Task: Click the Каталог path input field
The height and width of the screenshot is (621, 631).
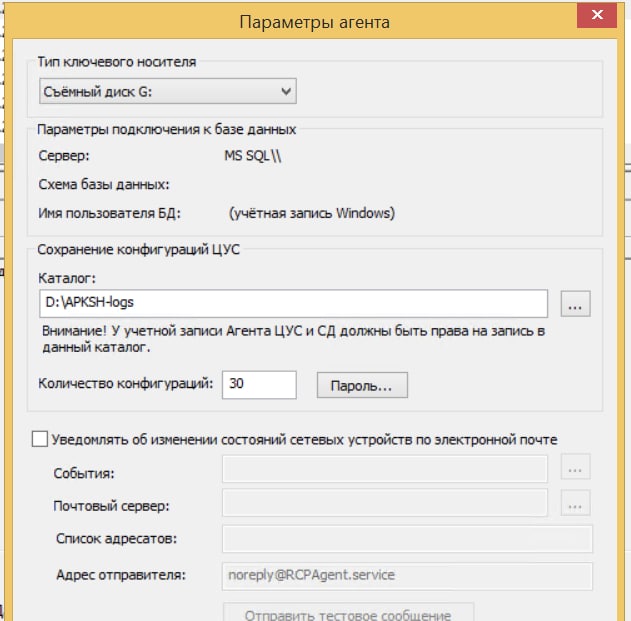Action: click(x=293, y=303)
